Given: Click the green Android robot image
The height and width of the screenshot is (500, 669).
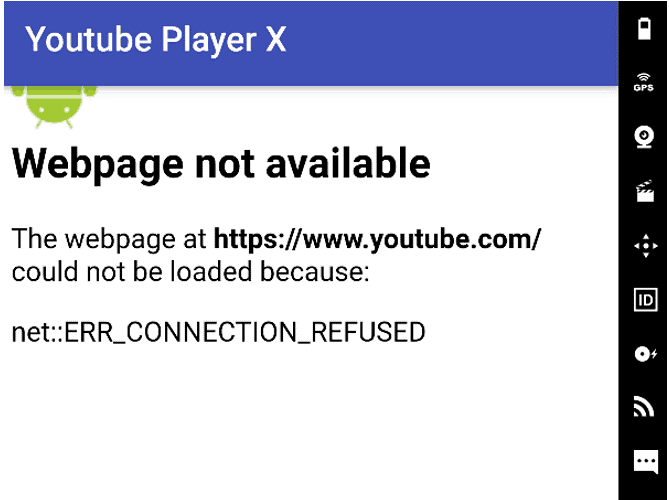Looking at the screenshot, I should tap(54, 107).
